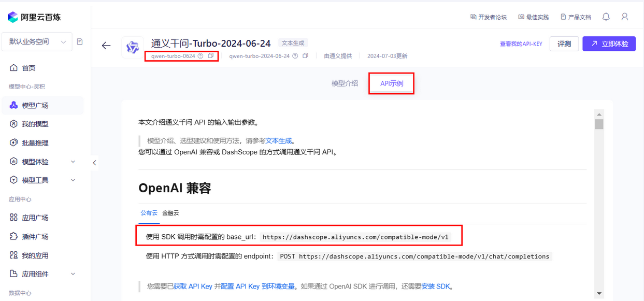Click the scrollbar down arrow in content panel

pos(599,293)
